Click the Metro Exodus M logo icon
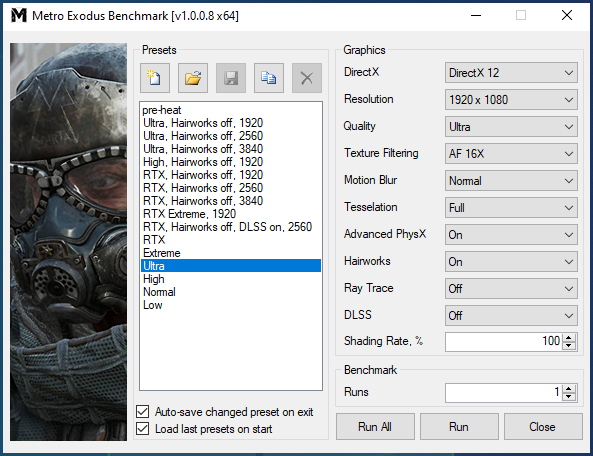 (19, 16)
